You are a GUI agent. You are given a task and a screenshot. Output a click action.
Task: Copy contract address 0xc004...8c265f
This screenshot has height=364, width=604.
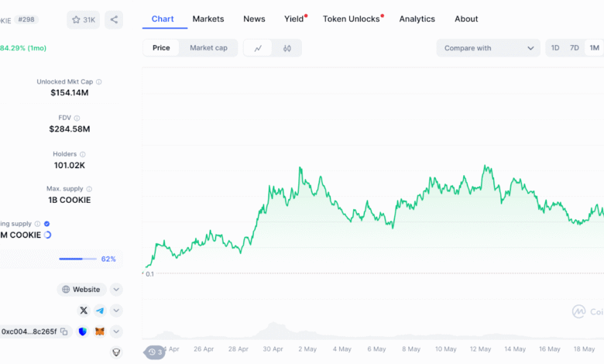[64, 331]
